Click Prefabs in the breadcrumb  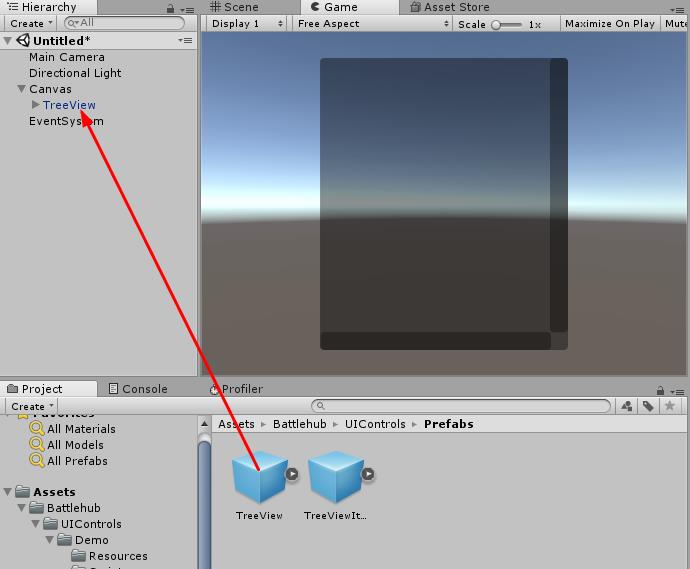448,424
